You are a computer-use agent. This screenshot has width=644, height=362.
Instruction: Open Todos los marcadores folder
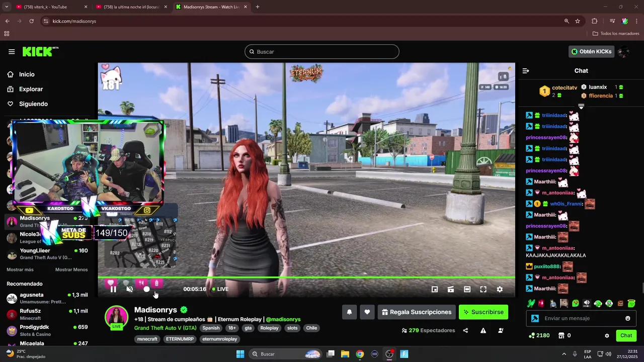616,34
